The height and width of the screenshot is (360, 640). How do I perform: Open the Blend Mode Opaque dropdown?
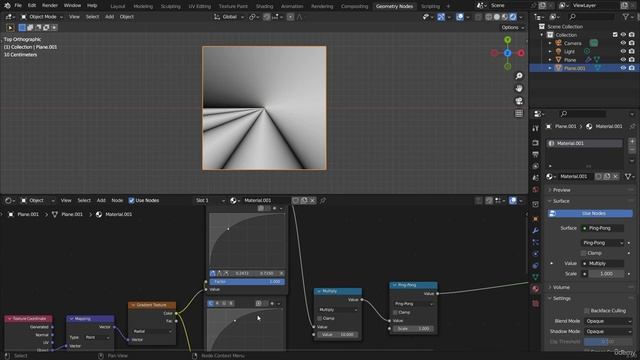[x=608, y=321]
